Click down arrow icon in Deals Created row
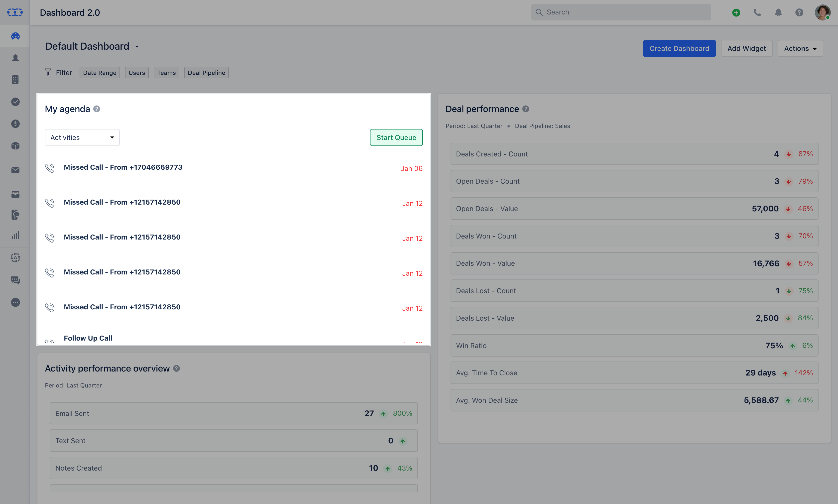Image resolution: width=838 pixels, height=504 pixels. (x=789, y=154)
